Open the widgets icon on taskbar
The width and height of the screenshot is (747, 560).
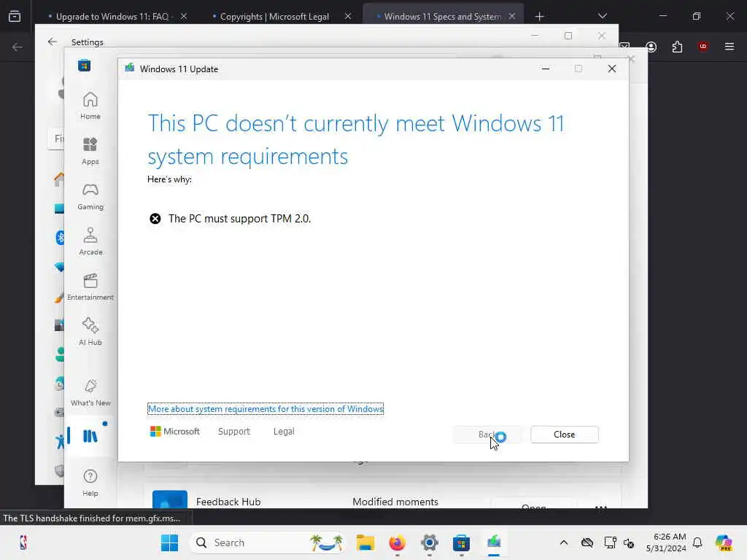(23, 542)
